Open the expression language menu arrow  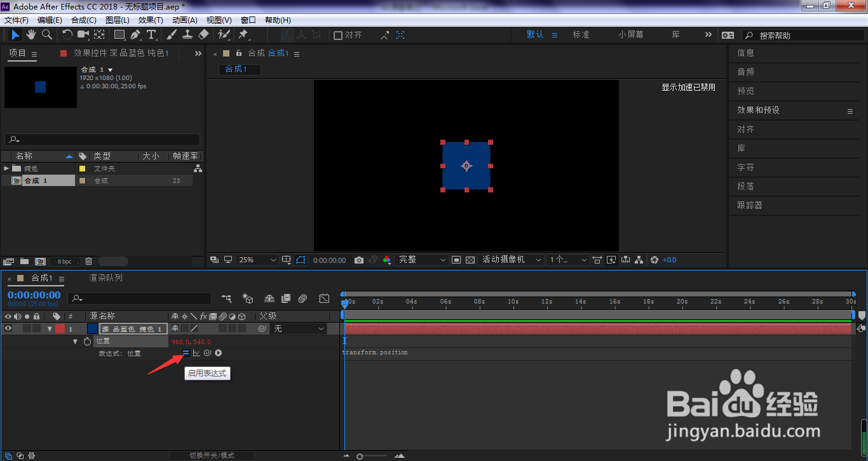click(218, 353)
